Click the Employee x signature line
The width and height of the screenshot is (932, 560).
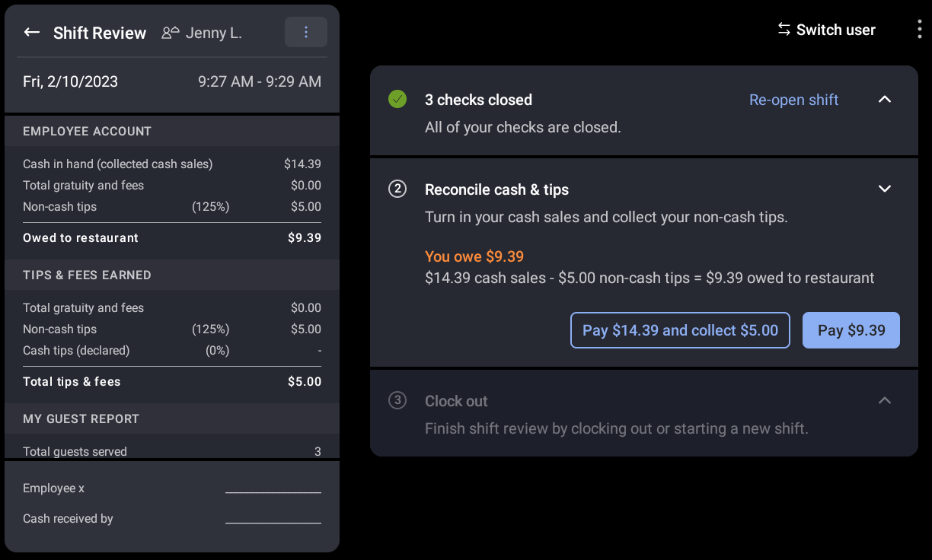[273, 491]
